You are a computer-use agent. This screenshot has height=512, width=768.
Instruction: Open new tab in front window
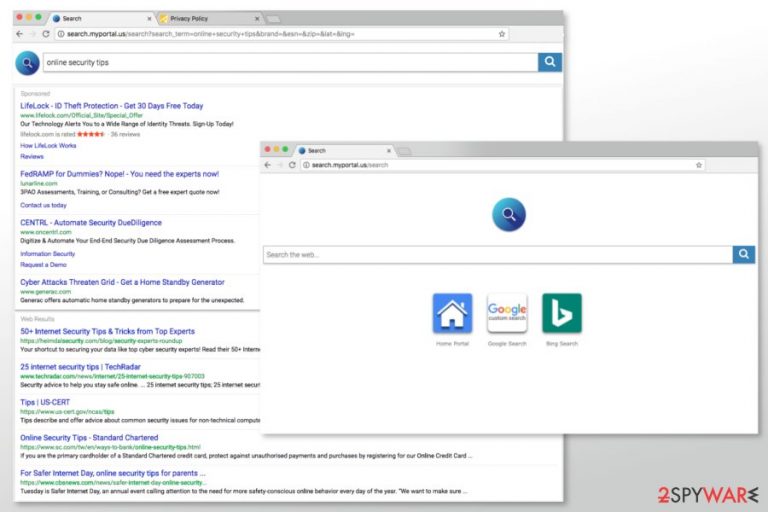(x=405, y=151)
